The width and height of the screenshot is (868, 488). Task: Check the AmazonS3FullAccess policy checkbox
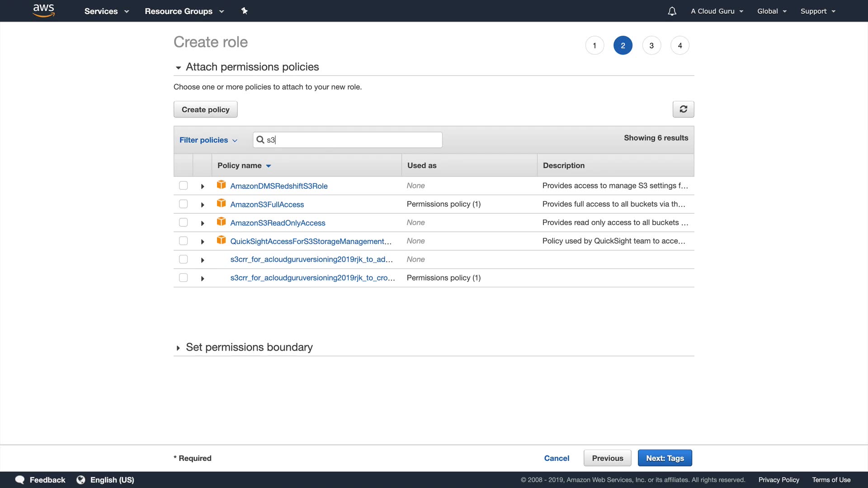click(x=183, y=204)
